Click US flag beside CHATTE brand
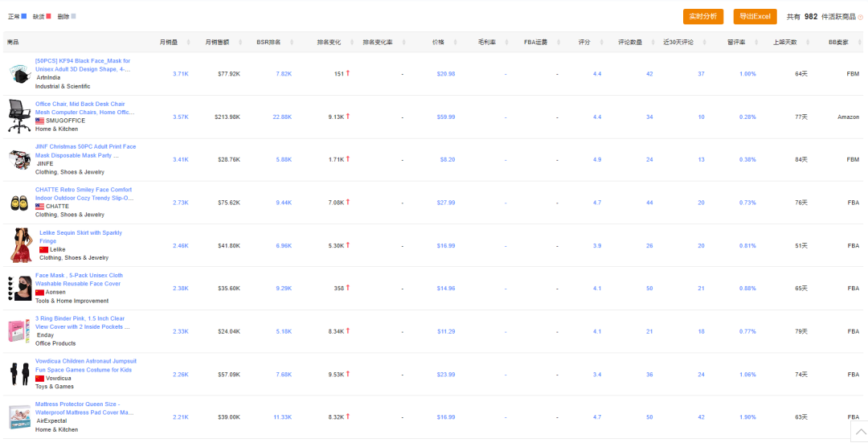This screenshot has height=443, width=868. point(40,207)
